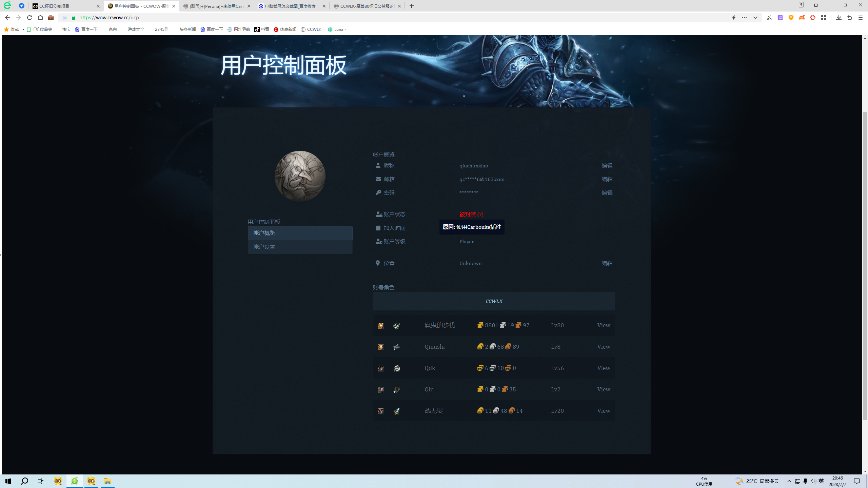The image size is (868, 488).
Task: Click the scissors screenshot tool icon
Action: pos(769,18)
